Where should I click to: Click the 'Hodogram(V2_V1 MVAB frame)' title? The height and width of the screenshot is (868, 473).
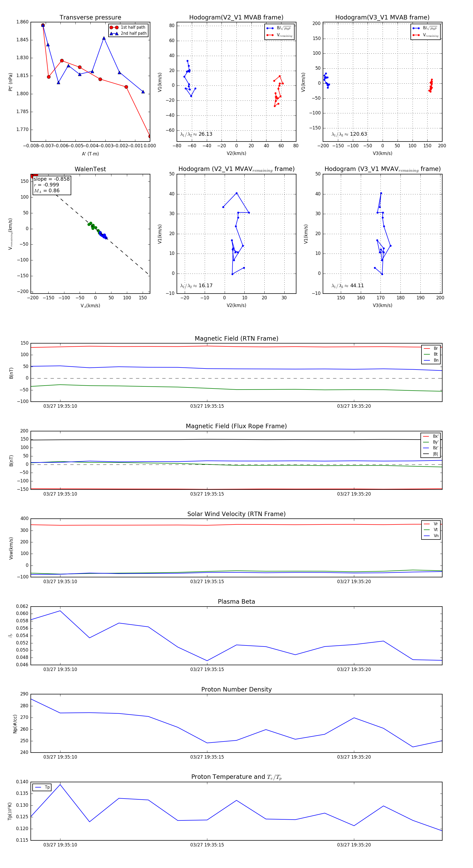point(236,18)
